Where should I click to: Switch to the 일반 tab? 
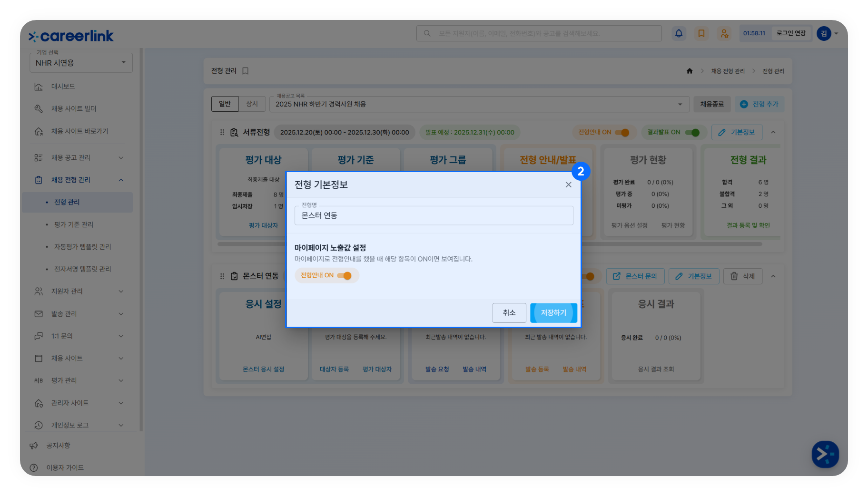tap(225, 104)
